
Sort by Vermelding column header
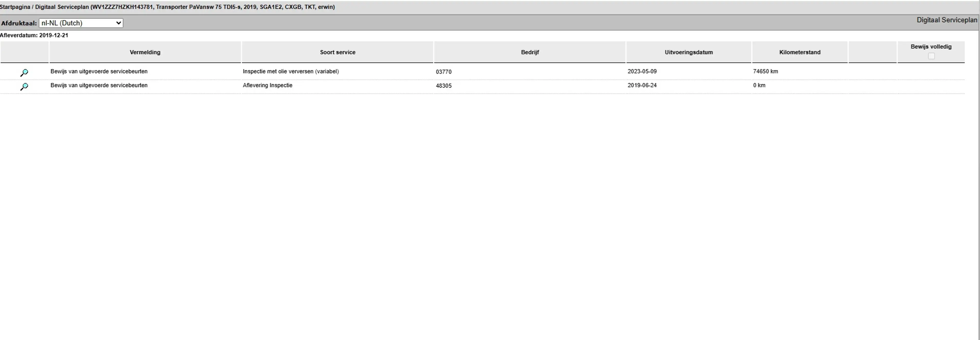click(x=145, y=52)
